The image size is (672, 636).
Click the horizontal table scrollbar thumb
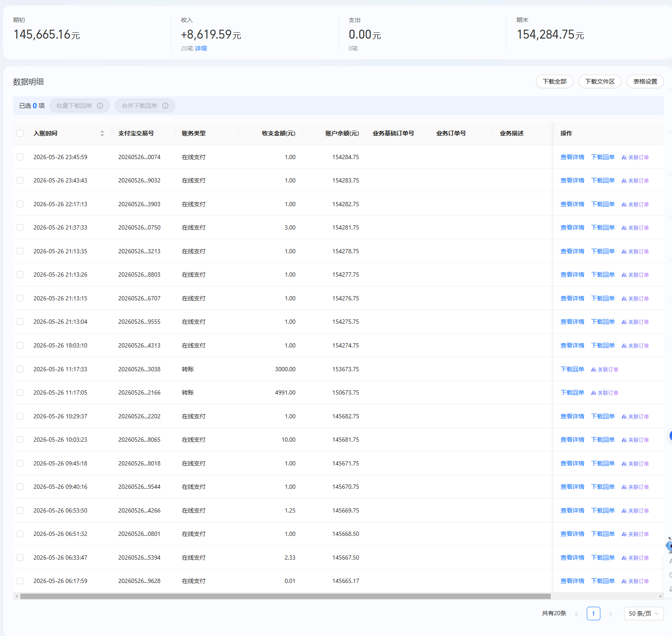point(285,596)
